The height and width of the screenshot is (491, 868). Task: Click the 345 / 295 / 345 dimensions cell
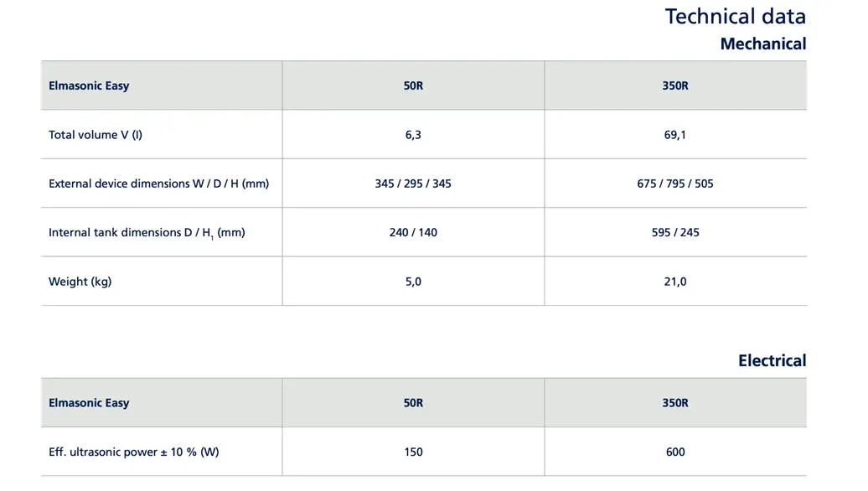coord(413,183)
